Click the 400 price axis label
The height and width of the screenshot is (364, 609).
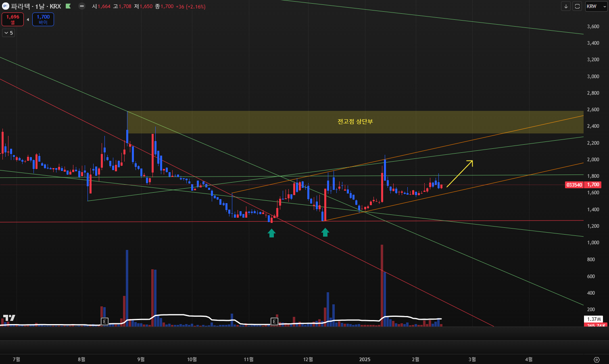coord(591,293)
